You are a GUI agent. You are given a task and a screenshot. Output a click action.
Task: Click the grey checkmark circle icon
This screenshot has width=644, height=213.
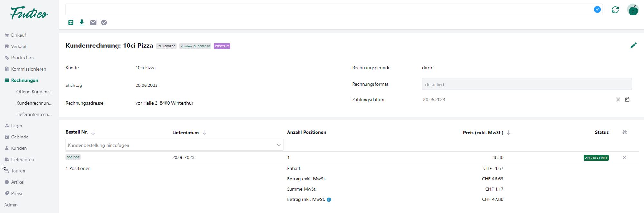[104, 22]
